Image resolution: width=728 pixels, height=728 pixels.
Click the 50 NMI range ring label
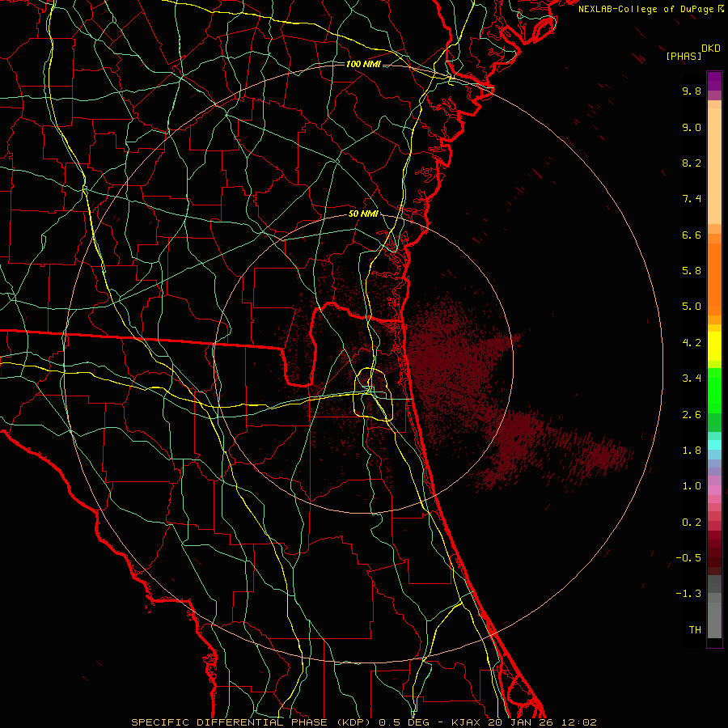tap(363, 214)
